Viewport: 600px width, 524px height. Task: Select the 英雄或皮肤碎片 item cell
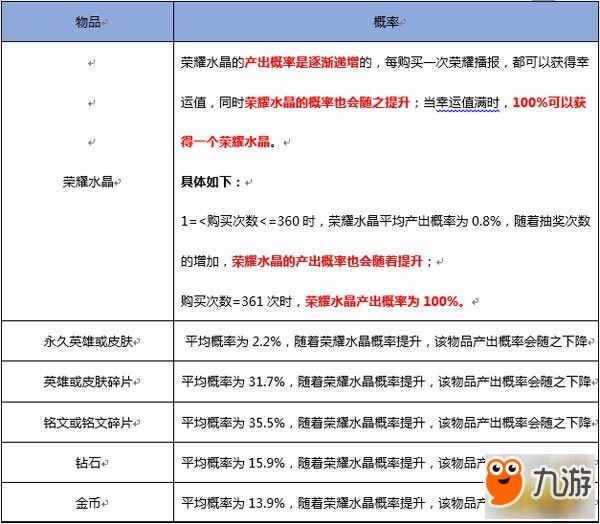87,381
